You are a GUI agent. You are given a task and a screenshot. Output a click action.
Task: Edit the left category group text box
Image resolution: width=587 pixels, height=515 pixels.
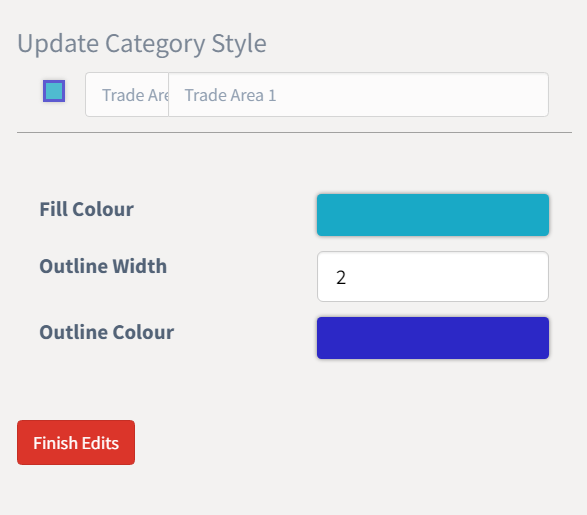127,95
